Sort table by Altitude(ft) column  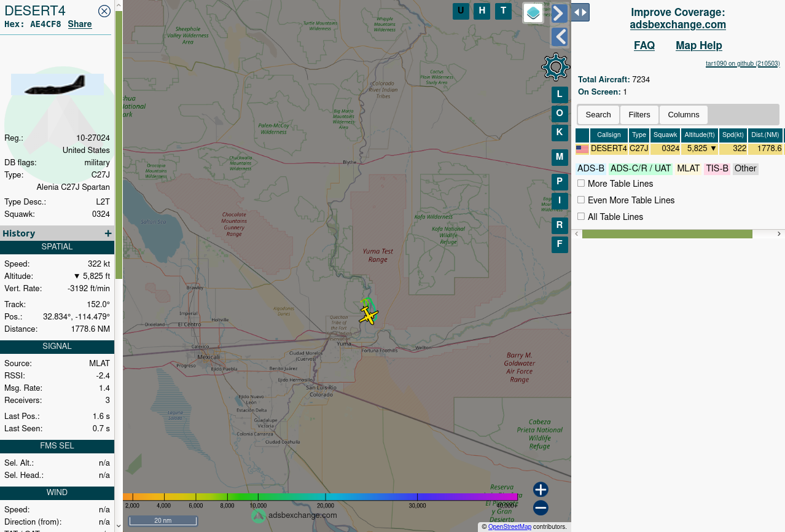pos(700,135)
